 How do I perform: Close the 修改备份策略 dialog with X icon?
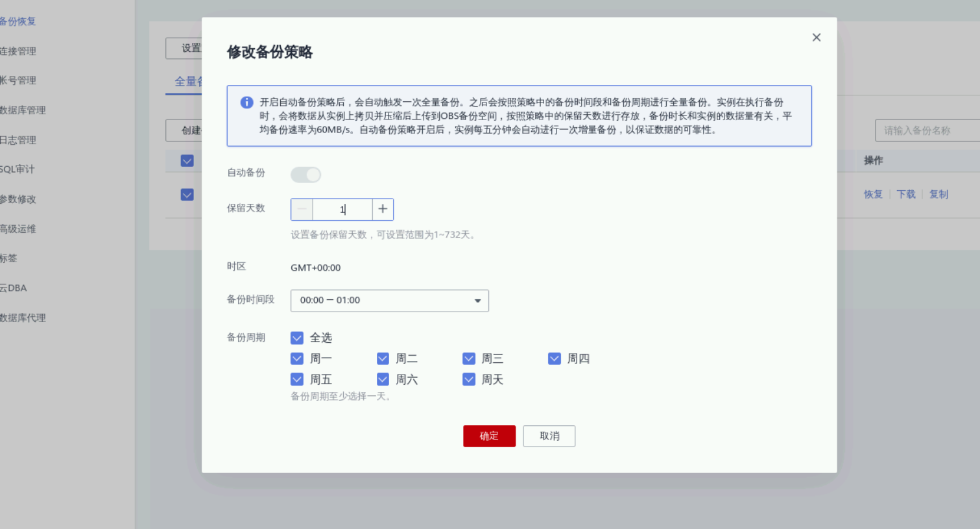(817, 38)
